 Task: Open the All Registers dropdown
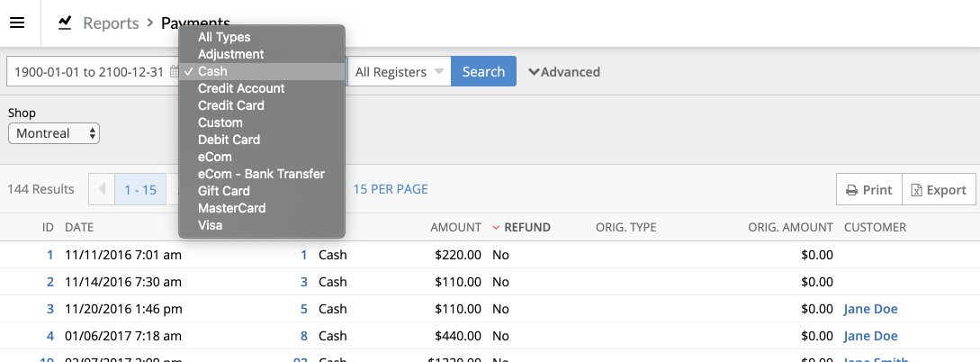(400, 72)
